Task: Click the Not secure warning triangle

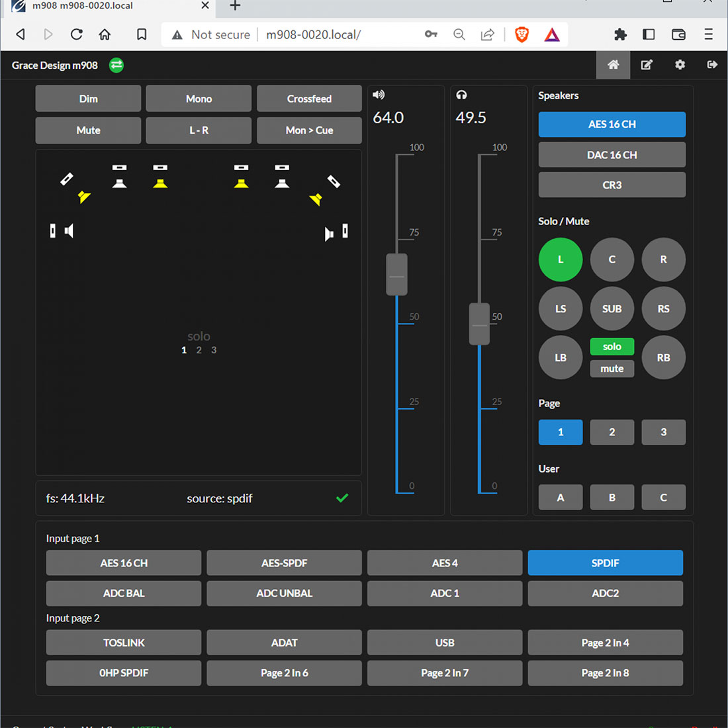Action: [177, 35]
